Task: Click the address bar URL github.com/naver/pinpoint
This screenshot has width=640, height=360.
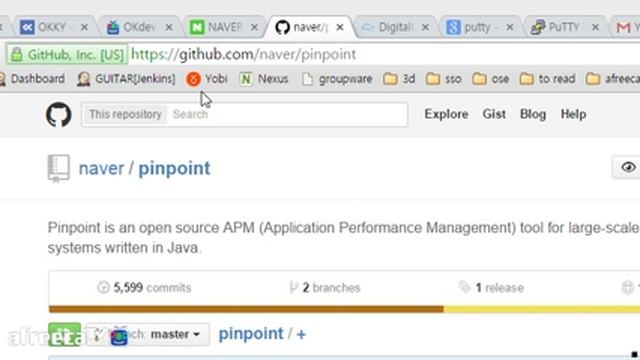Action: tap(243, 54)
